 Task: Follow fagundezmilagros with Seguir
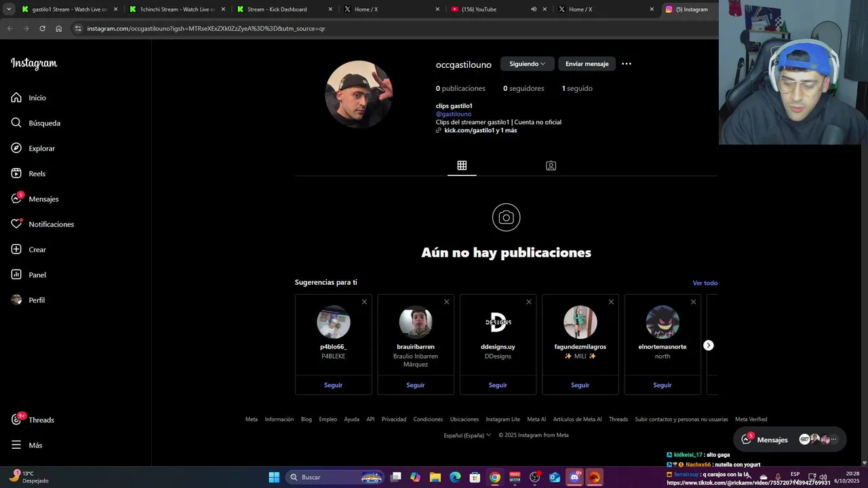[580, 385]
